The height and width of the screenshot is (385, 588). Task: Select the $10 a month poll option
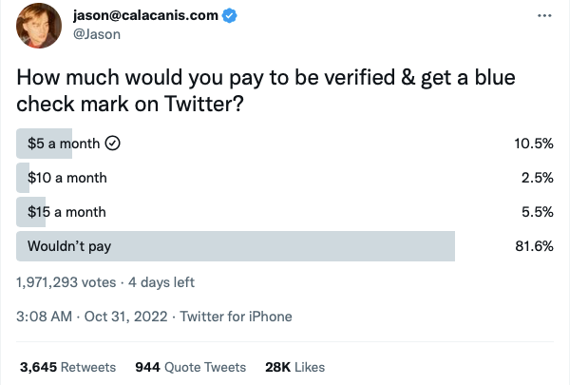click(x=66, y=178)
